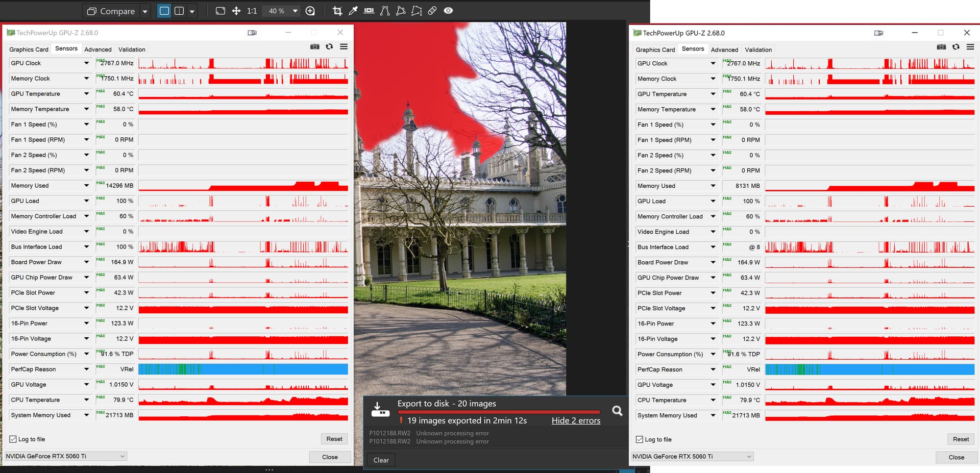Click refresh icon in right GPU-Z window
Image resolution: width=980 pixels, height=473 pixels.
[x=955, y=47]
